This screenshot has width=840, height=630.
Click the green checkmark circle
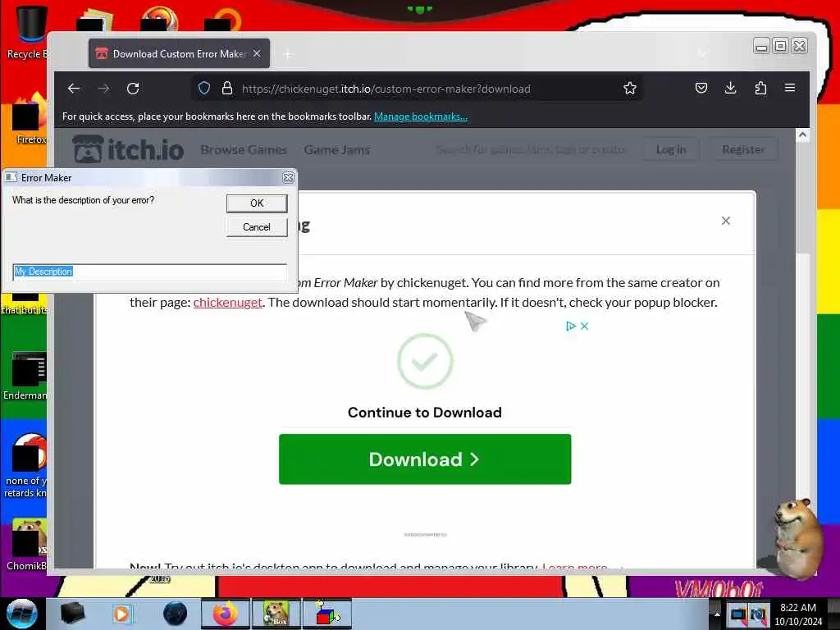425,362
